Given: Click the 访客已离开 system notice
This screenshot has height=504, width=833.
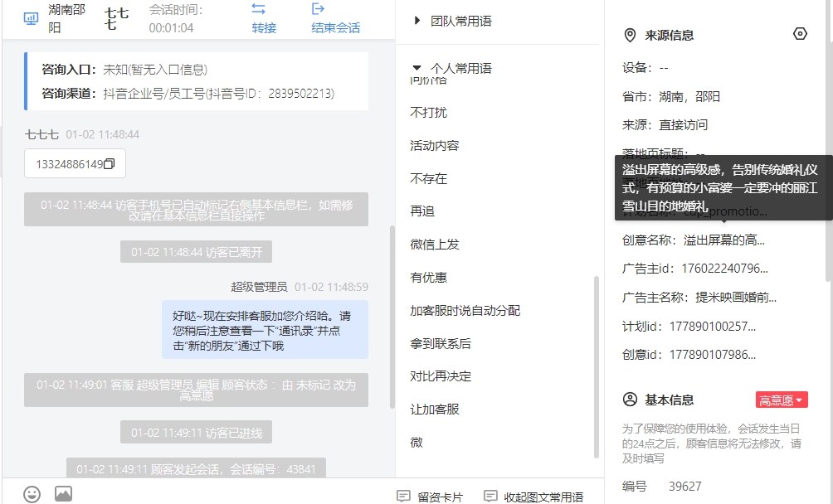Looking at the screenshot, I should (196, 251).
